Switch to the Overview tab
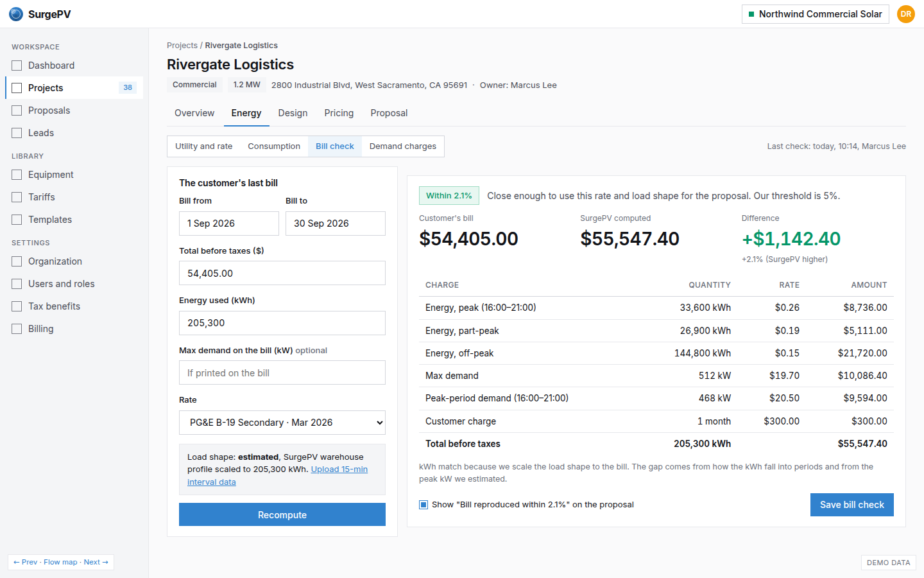 pos(194,113)
